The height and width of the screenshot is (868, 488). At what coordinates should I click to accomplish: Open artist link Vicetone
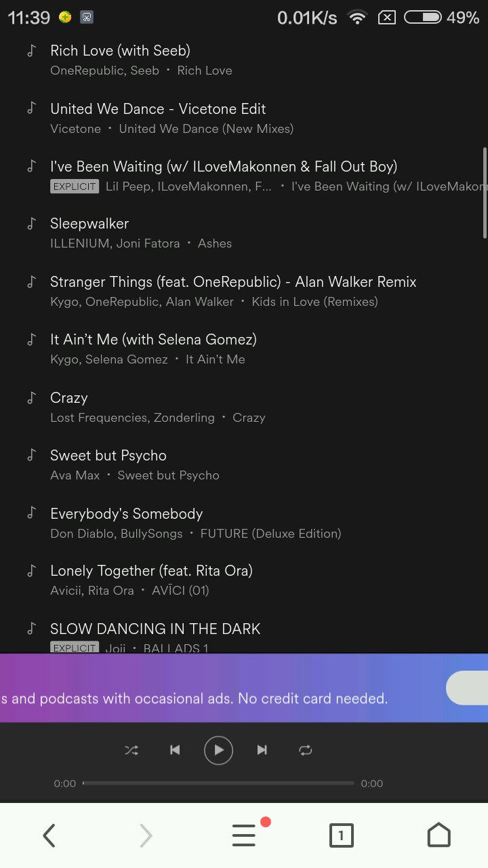75,128
